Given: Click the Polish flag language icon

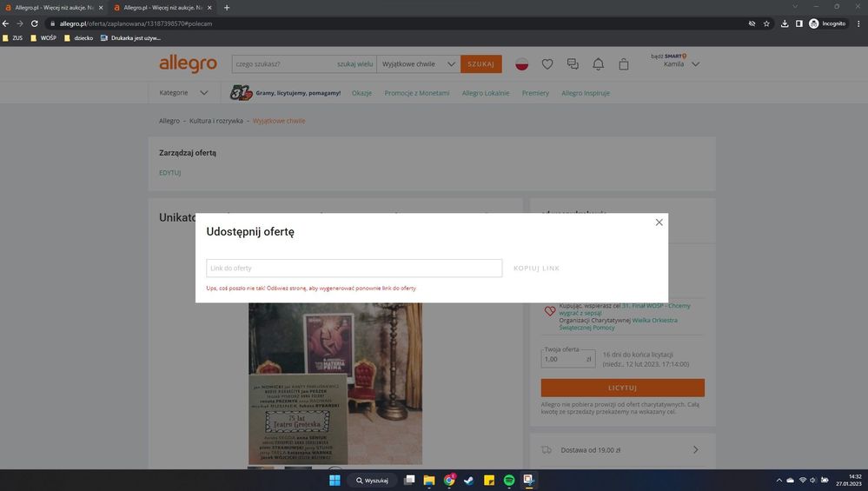Looking at the screenshot, I should [x=521, y=64].
